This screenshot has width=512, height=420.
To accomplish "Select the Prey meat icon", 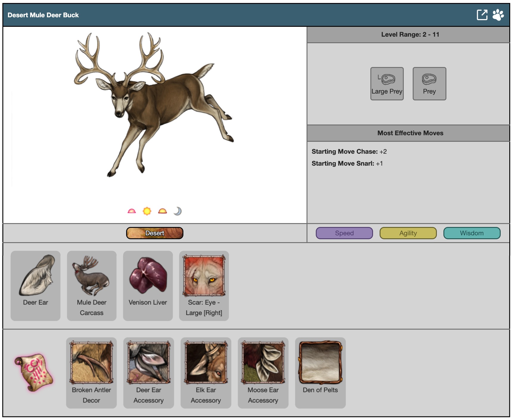I will point(429,84).
